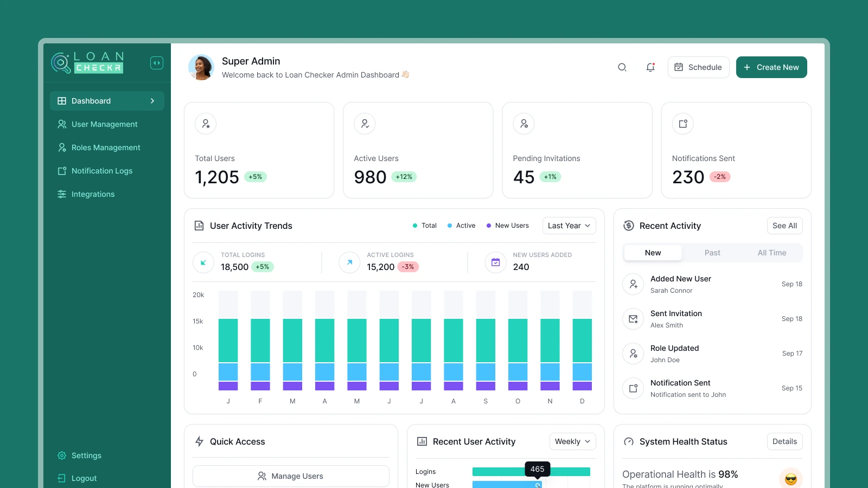Open the Role Updated John Doe entry
The width and height of the screenshot is (868, 488).
click(712, 354)
